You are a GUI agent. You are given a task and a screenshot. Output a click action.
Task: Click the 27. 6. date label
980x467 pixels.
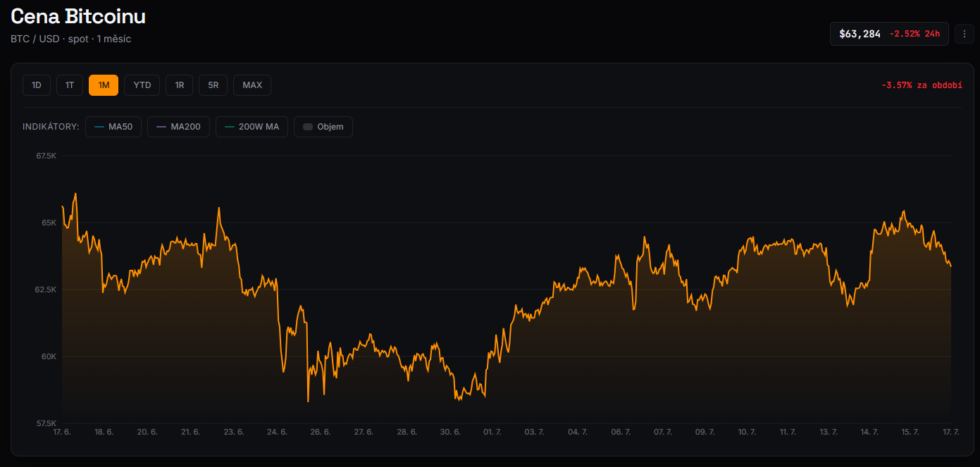[x=364, y=432]
